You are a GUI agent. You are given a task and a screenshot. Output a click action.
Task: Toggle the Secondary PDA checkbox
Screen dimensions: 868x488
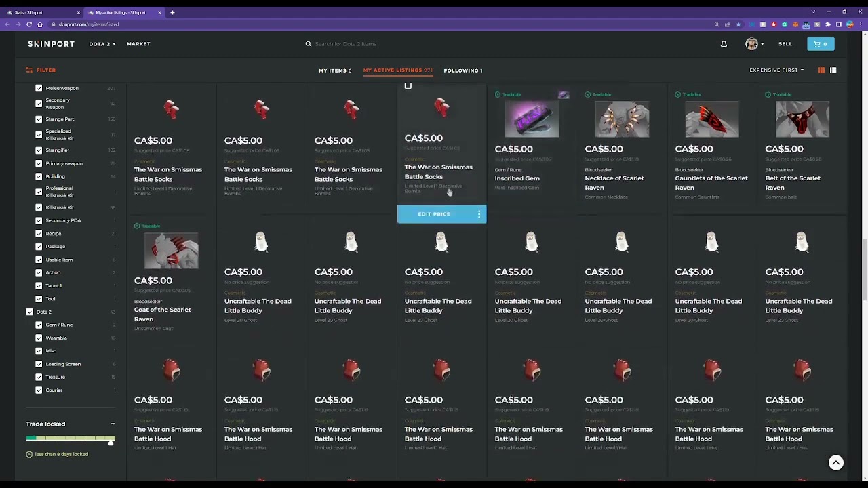click(39, 220)
